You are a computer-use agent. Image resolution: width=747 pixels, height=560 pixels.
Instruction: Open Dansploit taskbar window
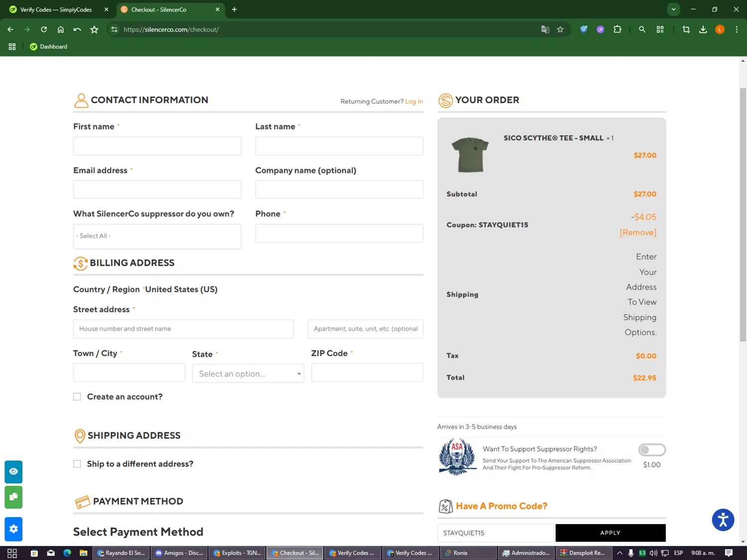[x=584, y=553]
